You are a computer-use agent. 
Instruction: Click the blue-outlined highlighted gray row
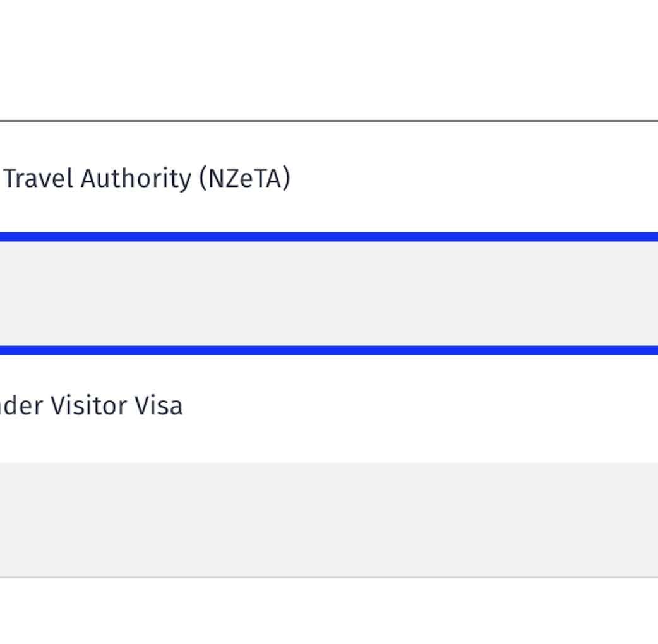click(x=328, y=294)
